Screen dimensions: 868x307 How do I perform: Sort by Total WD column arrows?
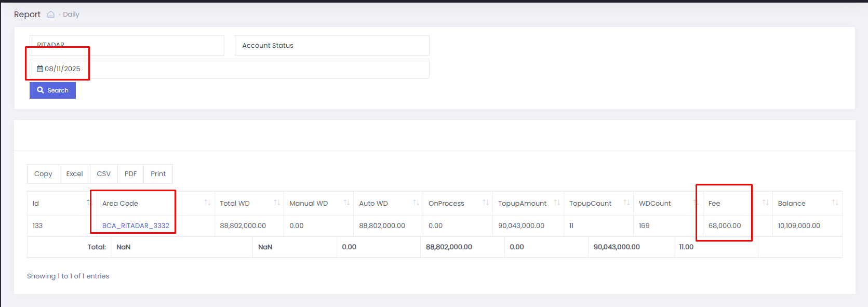tap(277, 203)
